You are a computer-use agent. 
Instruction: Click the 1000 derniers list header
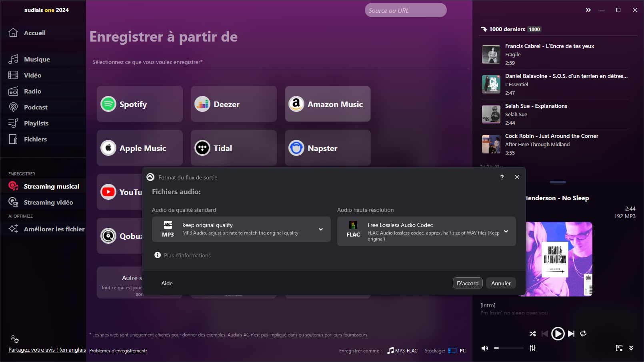tap(511, 29)
